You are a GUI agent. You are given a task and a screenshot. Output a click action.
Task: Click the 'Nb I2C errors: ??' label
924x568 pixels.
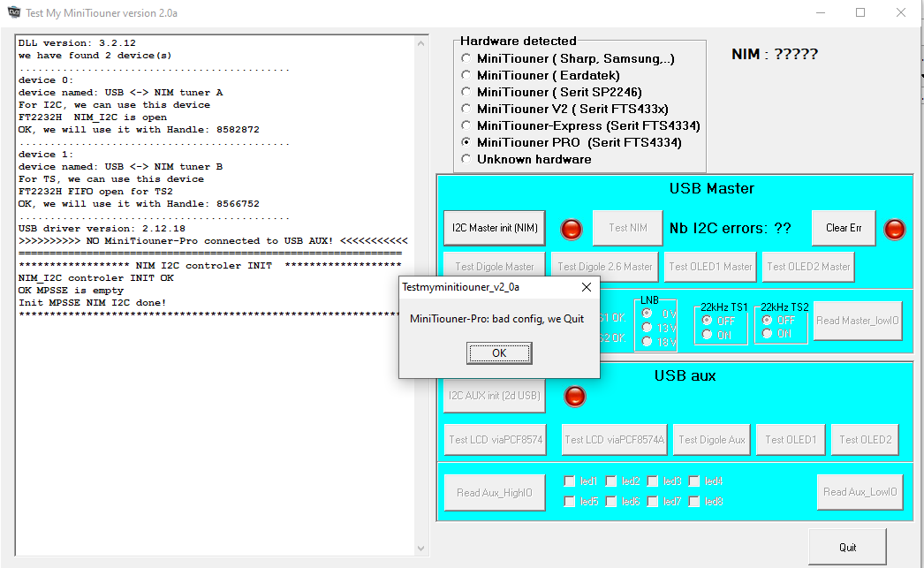(731, 228)
